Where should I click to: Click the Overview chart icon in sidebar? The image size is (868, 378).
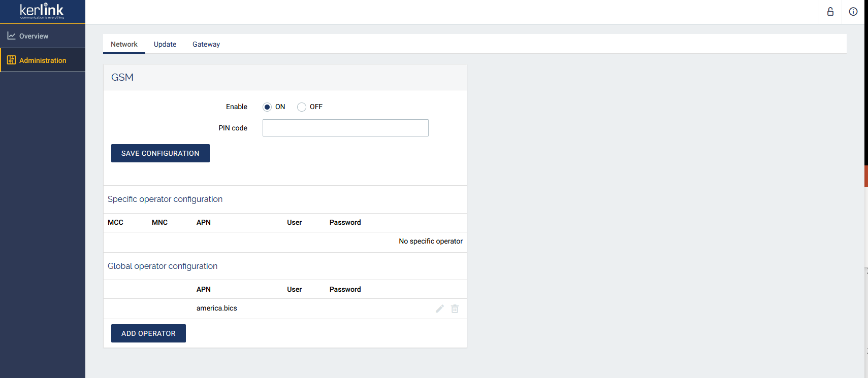click(11, 36)
